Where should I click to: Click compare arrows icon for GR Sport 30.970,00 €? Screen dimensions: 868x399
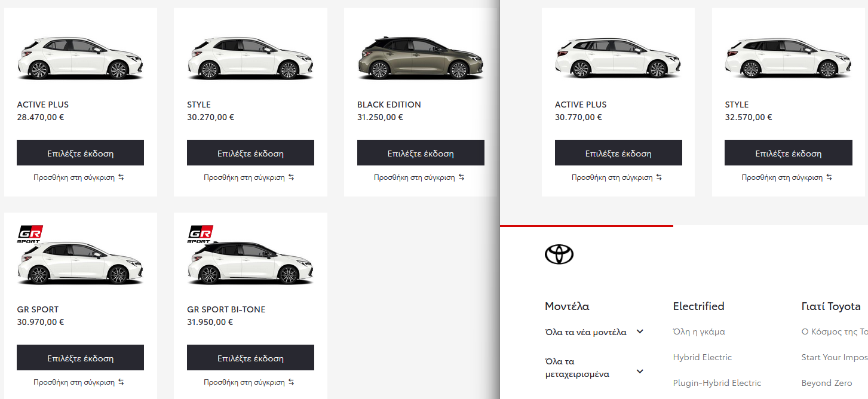121,382
